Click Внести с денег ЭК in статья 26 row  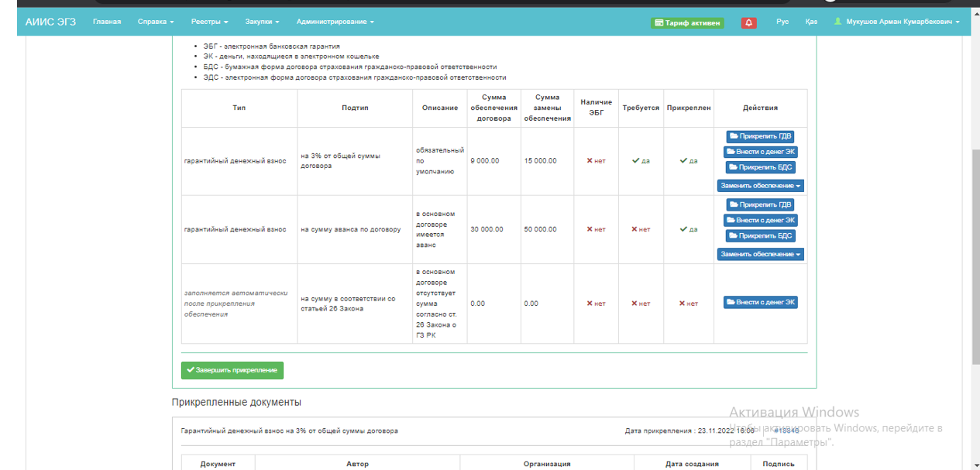(x=760, y=302)
